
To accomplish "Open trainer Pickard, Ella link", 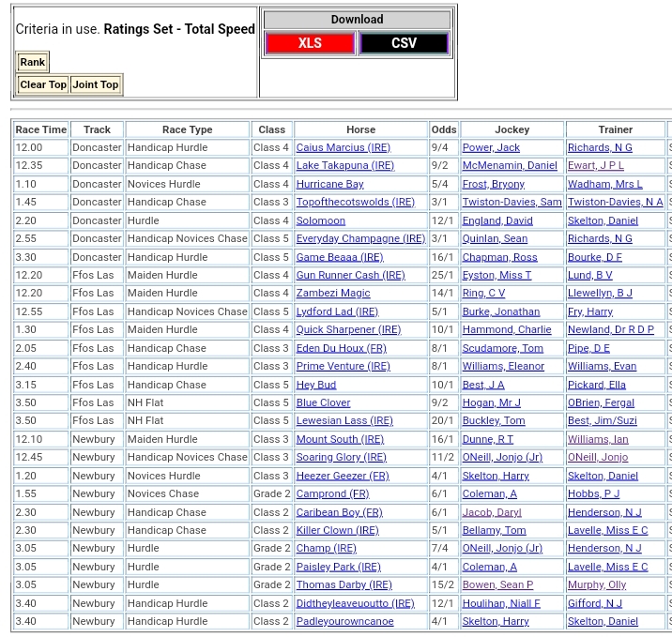I will click(596, 385).
